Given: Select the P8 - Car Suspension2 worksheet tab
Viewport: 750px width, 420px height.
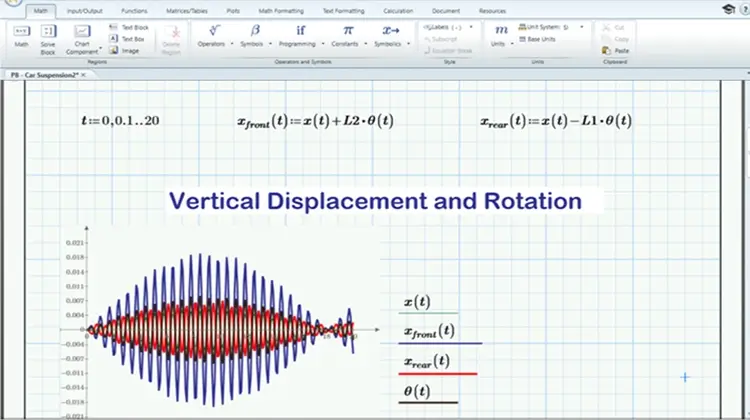Looking at the screenshot, I should 43,75.
